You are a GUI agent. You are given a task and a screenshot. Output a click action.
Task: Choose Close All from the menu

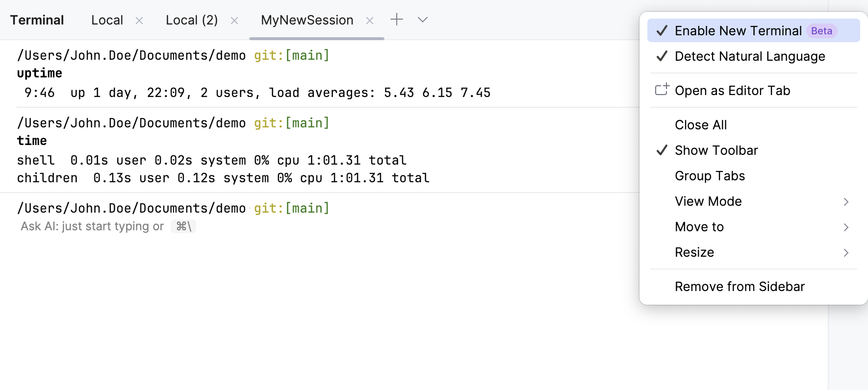[x=701, y=125]
